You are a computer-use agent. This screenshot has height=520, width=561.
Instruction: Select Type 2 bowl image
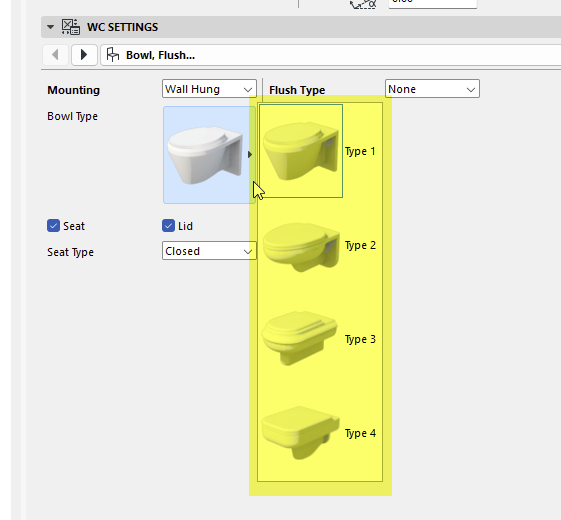[x=301, y=246]
